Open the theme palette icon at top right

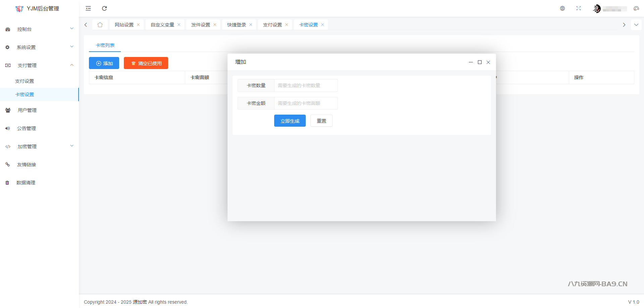[x=636, y=8]
